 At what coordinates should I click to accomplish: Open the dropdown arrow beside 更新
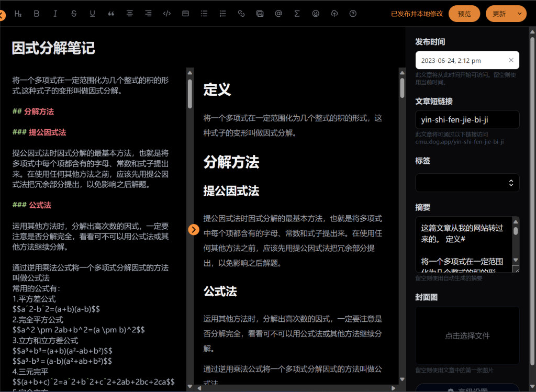click(x=519, y=14)
